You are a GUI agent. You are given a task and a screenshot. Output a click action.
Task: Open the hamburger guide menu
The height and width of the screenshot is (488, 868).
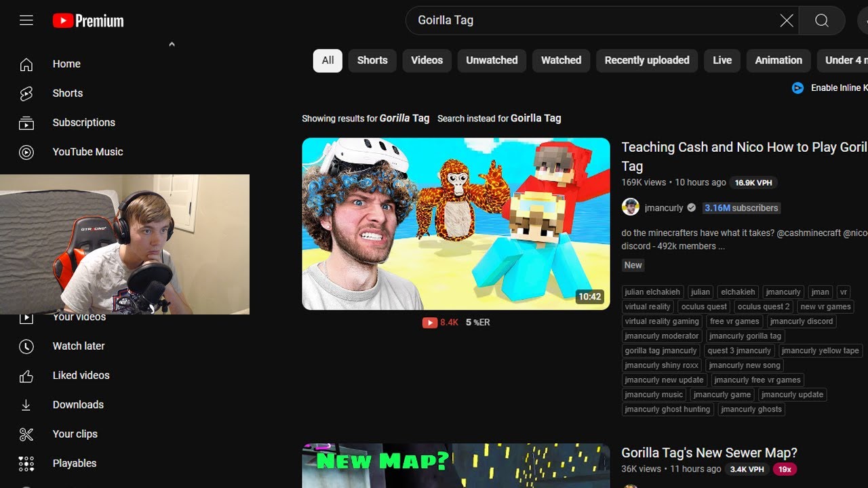(x=26, y=20)
